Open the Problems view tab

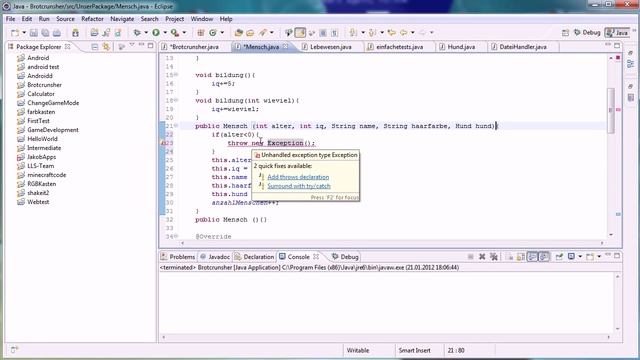coord(178,257)
